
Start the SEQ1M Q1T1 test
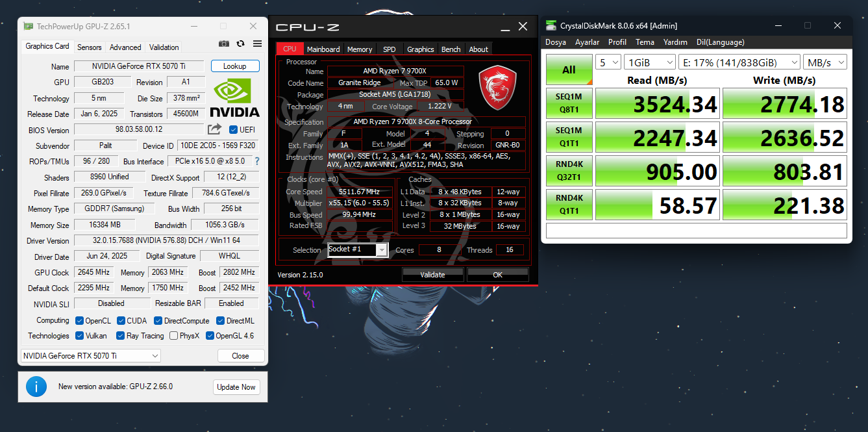(569, 138)
